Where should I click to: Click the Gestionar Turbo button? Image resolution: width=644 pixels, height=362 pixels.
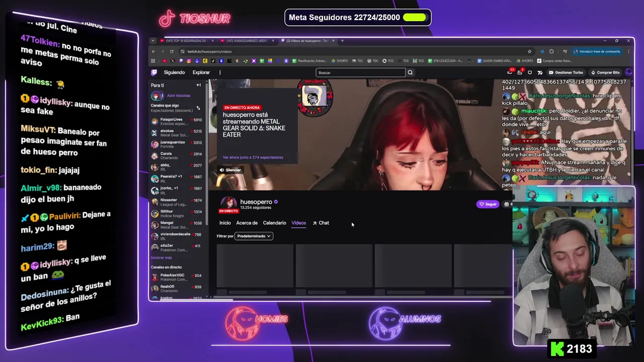566,72
